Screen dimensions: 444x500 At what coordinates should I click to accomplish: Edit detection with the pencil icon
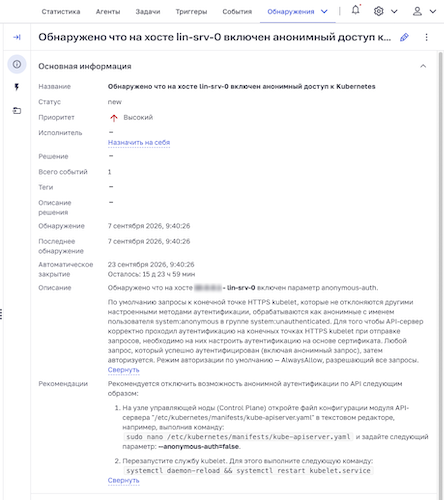click(404, 37)
